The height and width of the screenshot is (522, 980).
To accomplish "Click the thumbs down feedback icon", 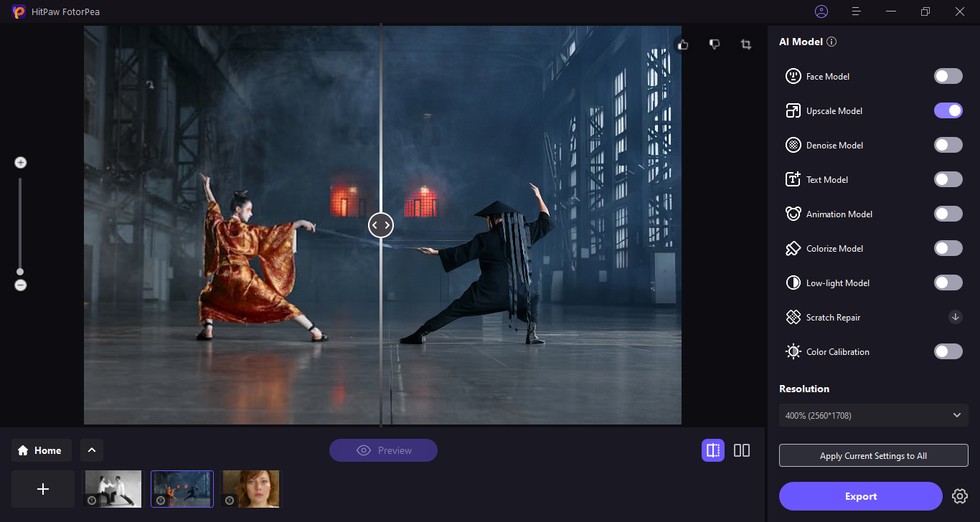I will (x=715, y=44).
